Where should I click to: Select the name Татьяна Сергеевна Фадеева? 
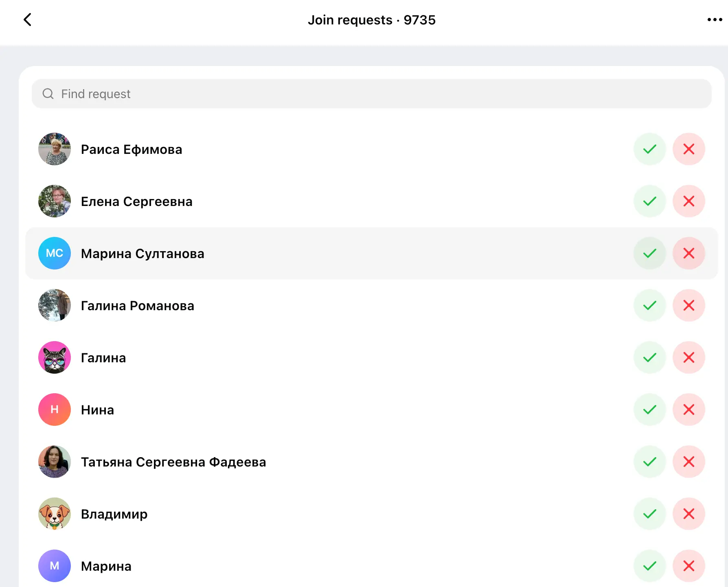click(173, 462)
